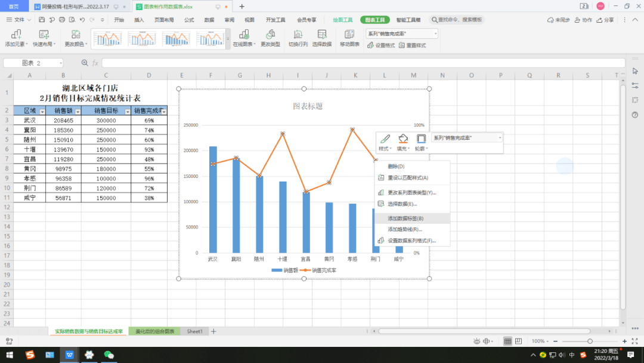Switch to the 美化后的组合图表 sheet tab
Viewport: 644px width, 363px height.
coord(154,331)
